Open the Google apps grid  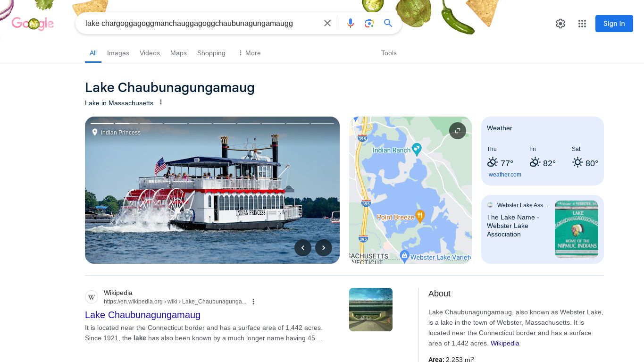point(582,24)
